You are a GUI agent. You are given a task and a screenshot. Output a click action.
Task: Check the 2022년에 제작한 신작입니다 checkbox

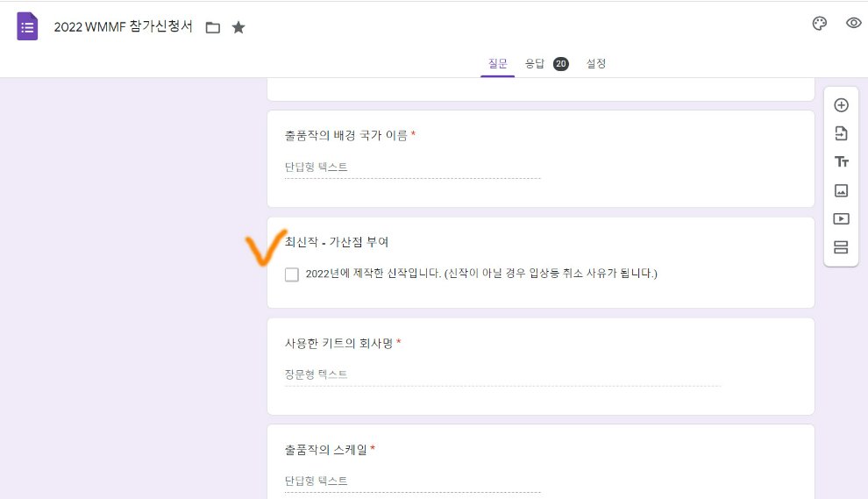(292, 274)
